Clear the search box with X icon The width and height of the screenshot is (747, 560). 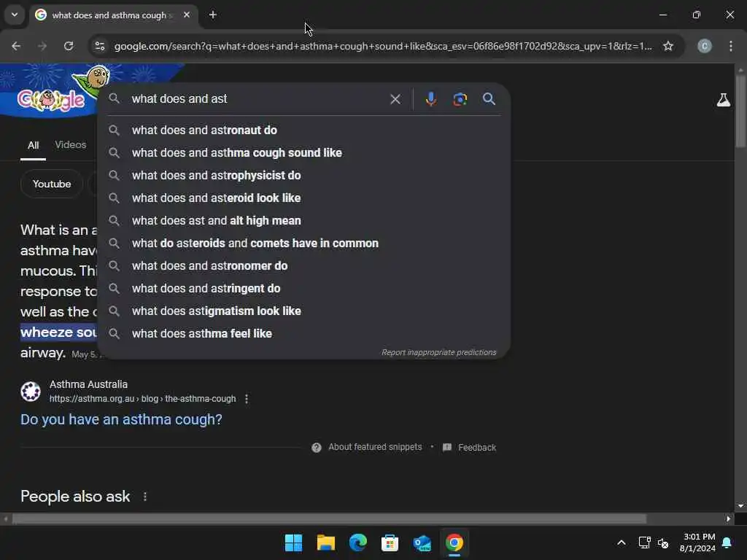(x=395, y=99)
